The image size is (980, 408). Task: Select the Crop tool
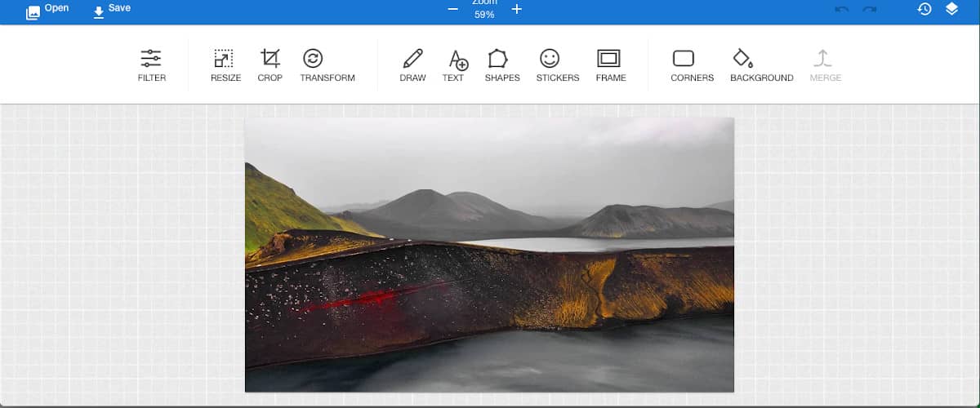[269, 65]
